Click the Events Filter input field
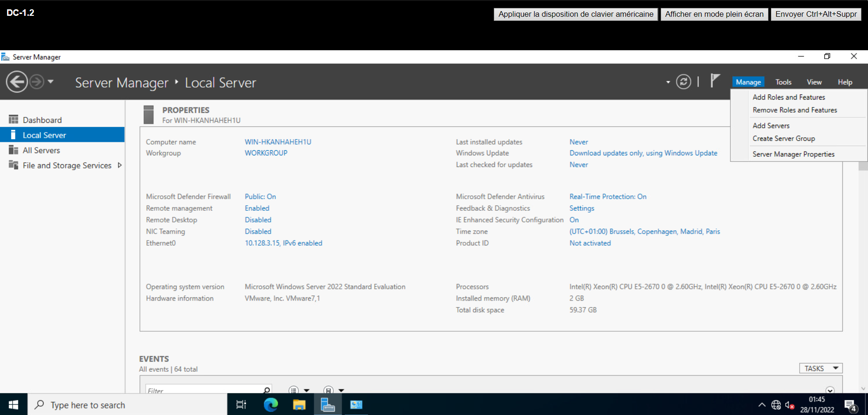Image resolution: width=868 pixels, height=415 pixels. point(204,390)
